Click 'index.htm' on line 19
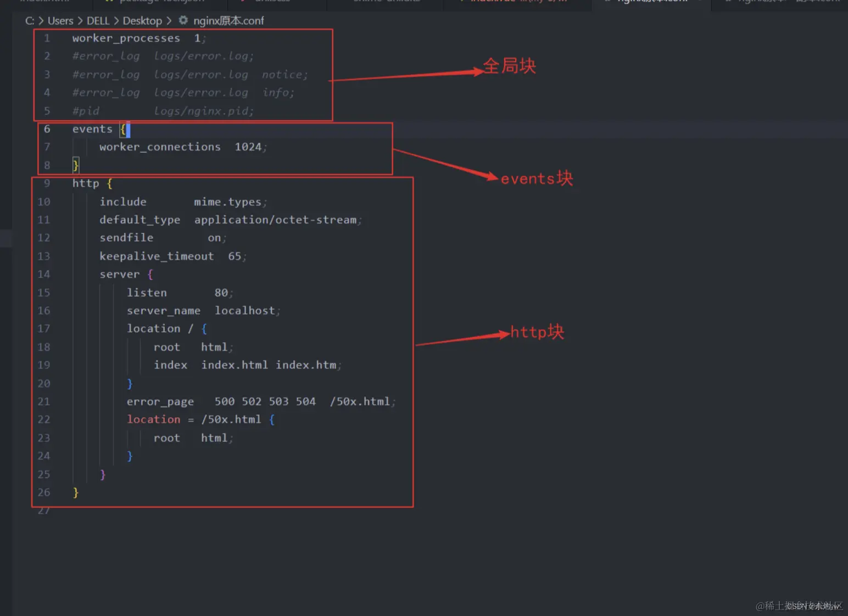Screen dimensions: 848x616 [306, 365]
